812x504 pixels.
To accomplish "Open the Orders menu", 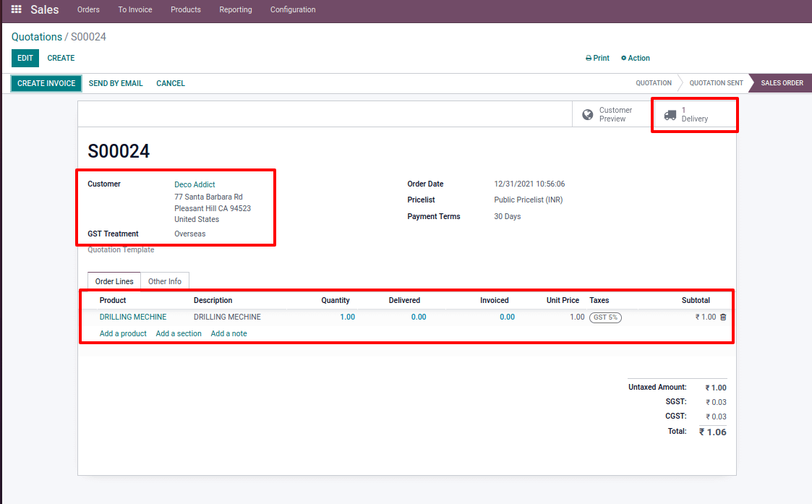I will (x=88, y=9).
